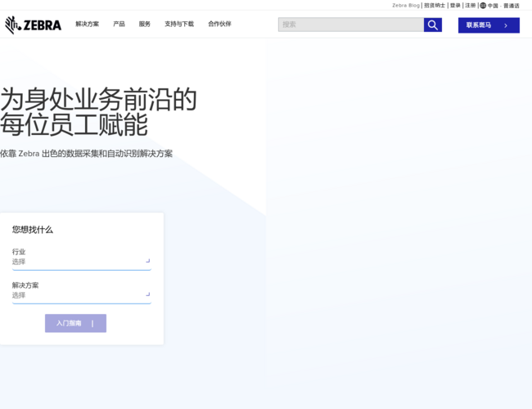Select the 服务 navigation menu item
The height and width of the screenshot is (409, 532).
(144, 25)
